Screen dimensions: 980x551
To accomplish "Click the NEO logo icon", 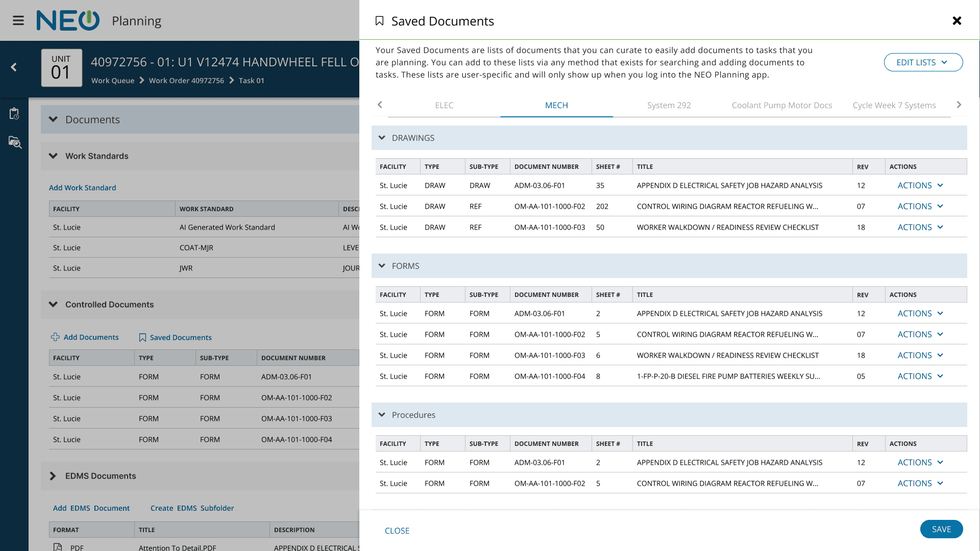I will click(x=68, y=20).
